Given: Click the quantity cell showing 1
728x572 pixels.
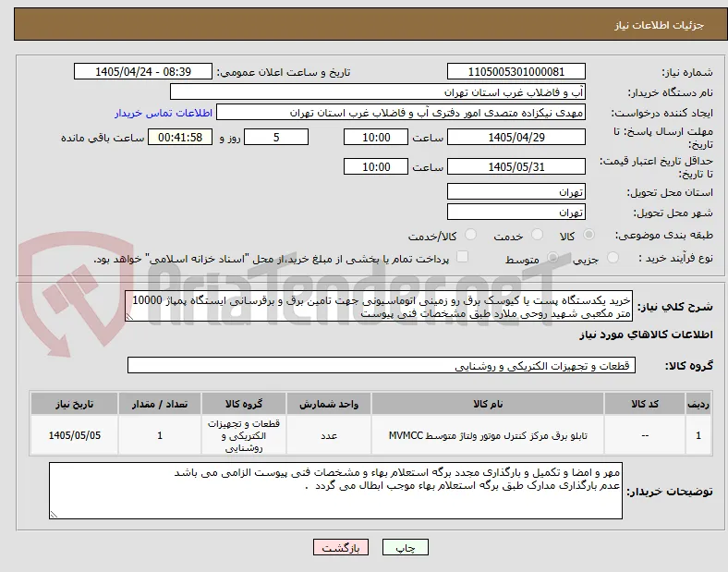Looking at the screenshot, I should [x=160, y=435].
